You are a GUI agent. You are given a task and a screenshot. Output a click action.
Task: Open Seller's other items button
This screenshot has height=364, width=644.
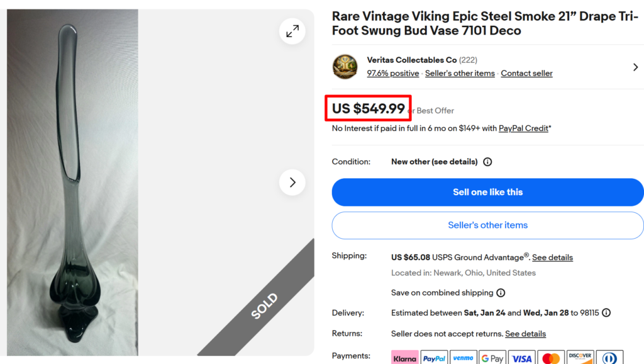coord(487,225)
